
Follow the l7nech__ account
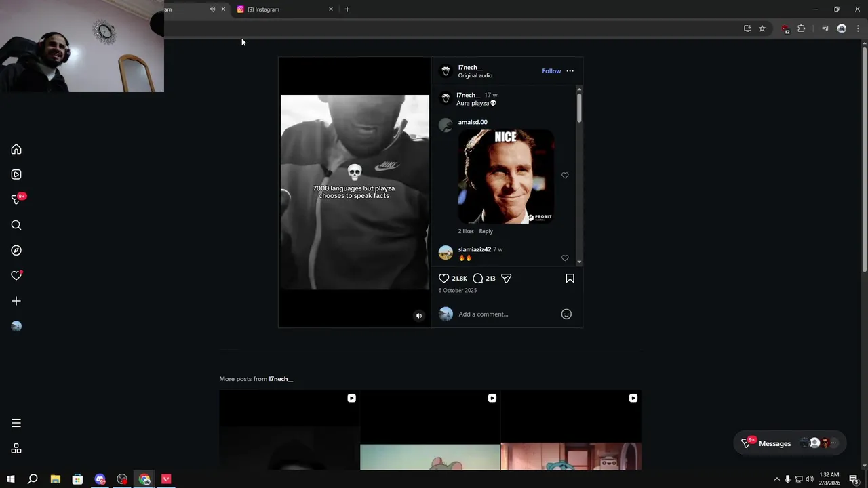(x=551, y=71)
